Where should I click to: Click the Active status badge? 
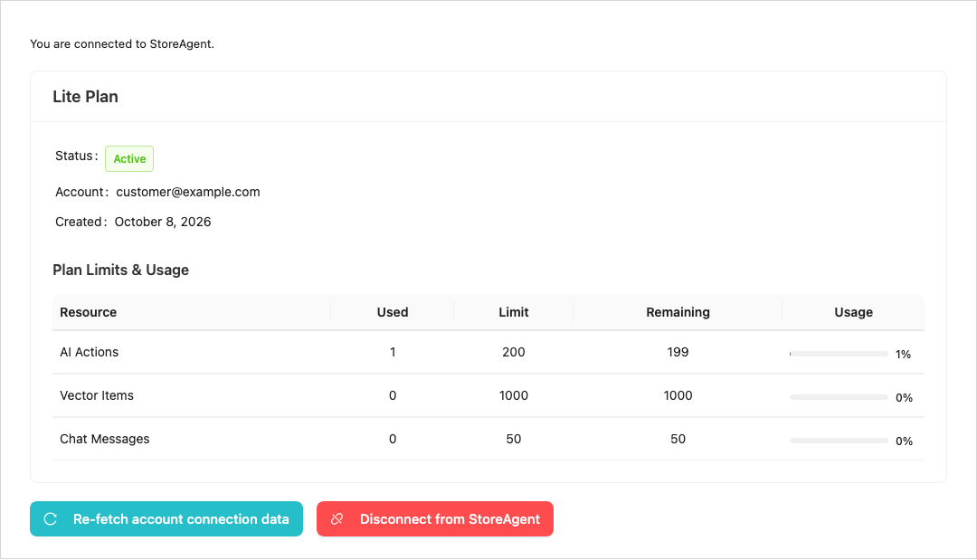[x=129, y=159]
